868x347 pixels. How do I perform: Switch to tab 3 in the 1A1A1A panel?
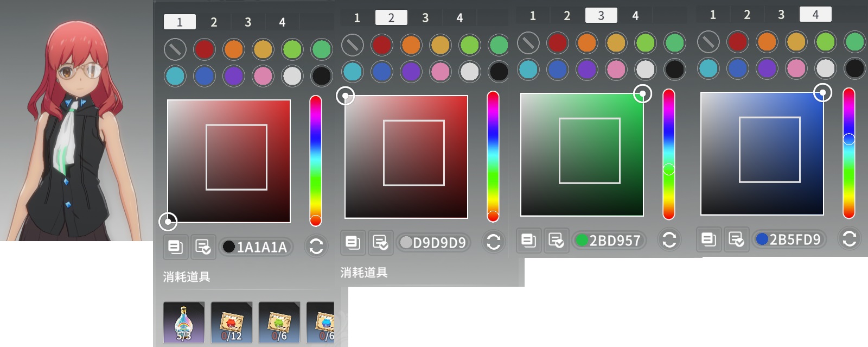(248, 22)
